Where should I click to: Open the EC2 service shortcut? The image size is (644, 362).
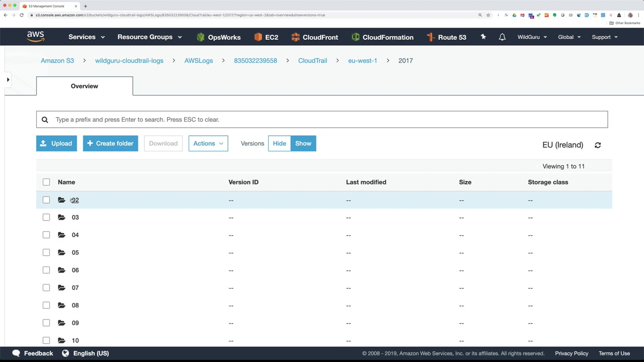coord(266,37)
